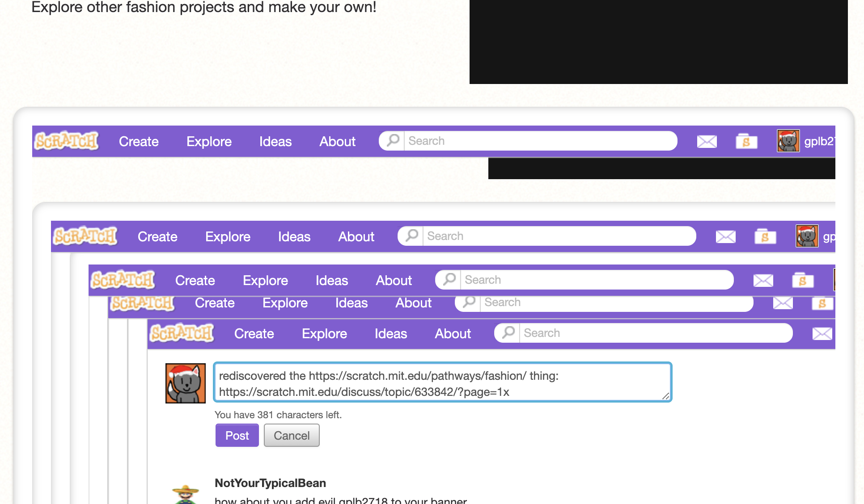Click the Scratch logo in bottommost nested navbar
864x504 pixels.
(182, 333)
